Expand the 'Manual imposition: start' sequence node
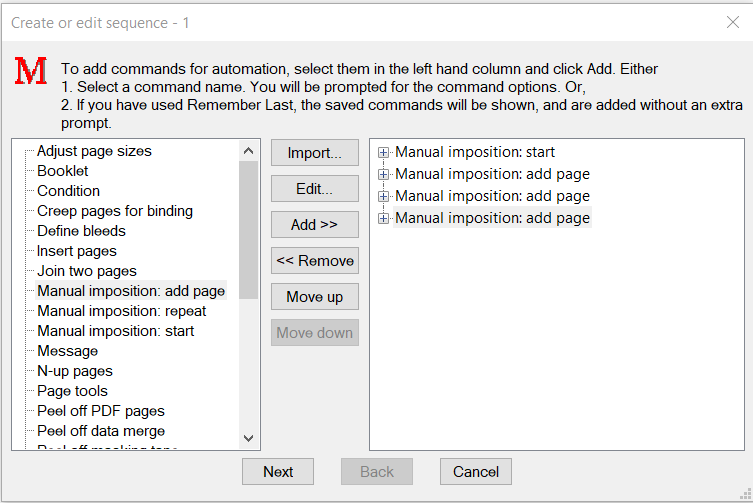753x503 pixels. pos(383,153)
